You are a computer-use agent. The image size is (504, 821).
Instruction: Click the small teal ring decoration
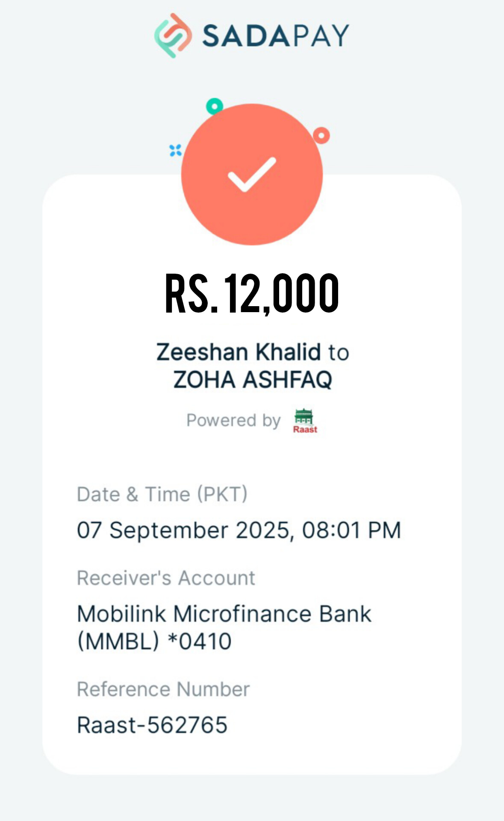click(x=215, y=106)
